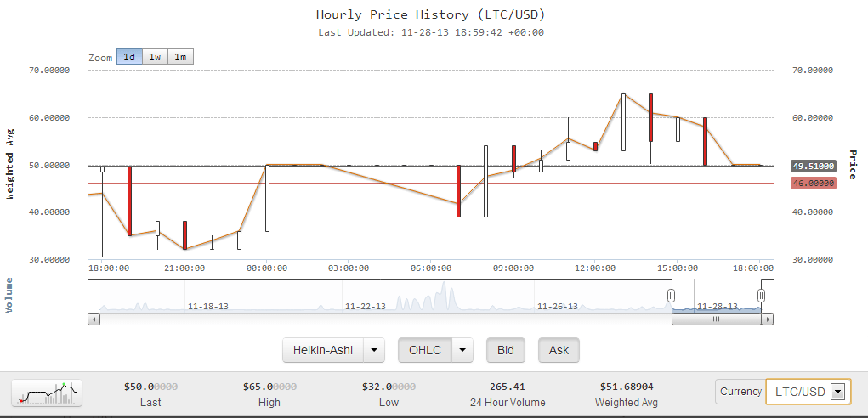Expand the OHLC dropdown arrow
Screen dimensions: 868x418
coord(462,350)
